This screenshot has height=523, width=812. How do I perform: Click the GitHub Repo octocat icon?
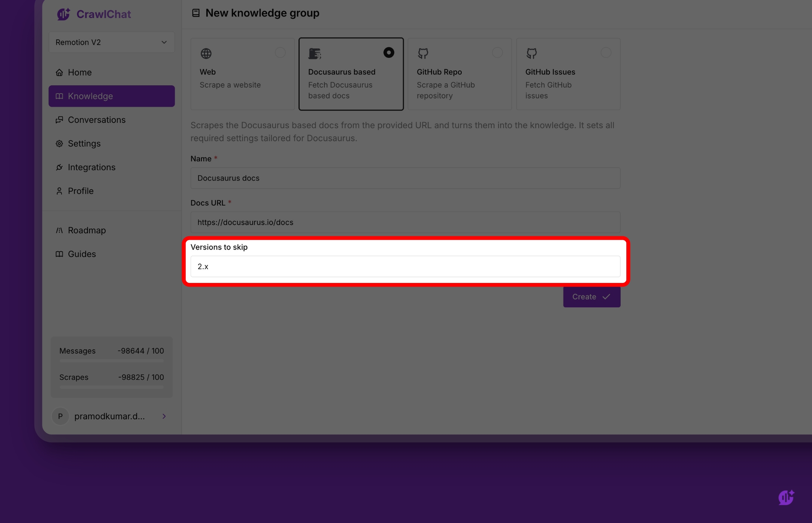(x=423, y=54)
